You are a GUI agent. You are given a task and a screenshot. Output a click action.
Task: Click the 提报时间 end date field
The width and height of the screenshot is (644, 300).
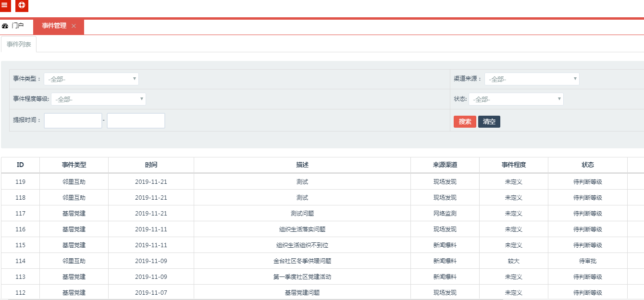136,121
